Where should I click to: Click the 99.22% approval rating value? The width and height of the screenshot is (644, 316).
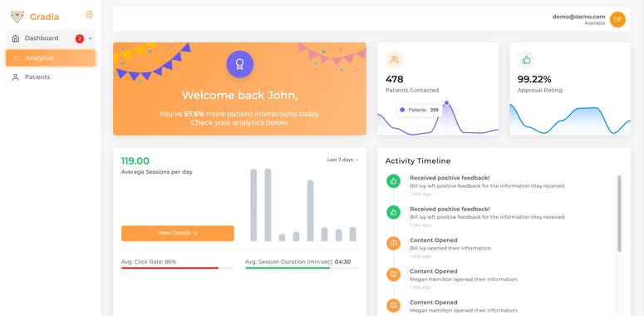coord(534,79)
